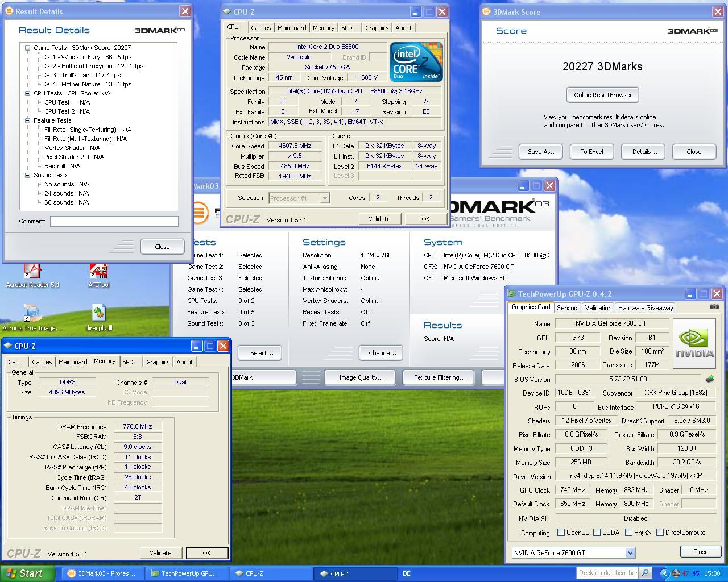Open the NVIDIA GeForce 7600 GT dropdown

click(630, 552)
